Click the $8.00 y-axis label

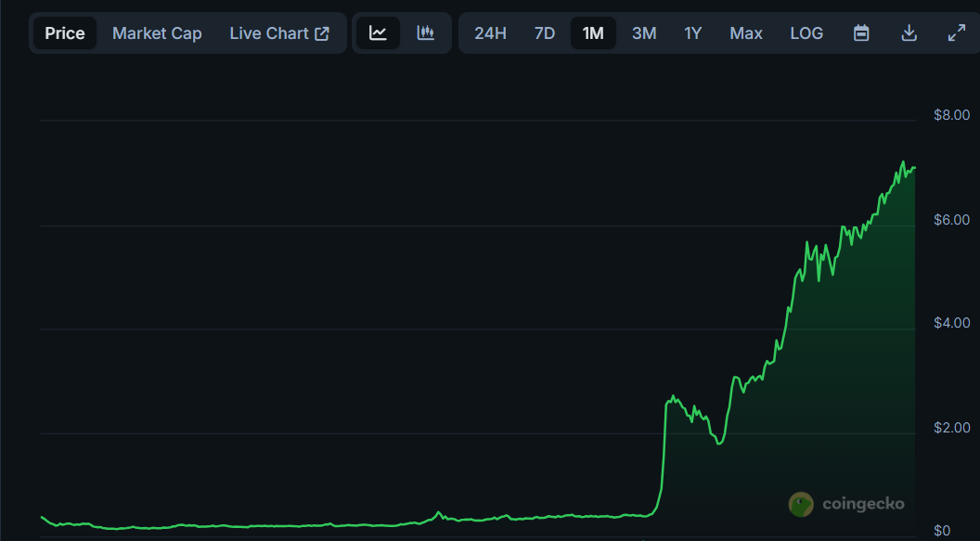click(x=951, y=116)
